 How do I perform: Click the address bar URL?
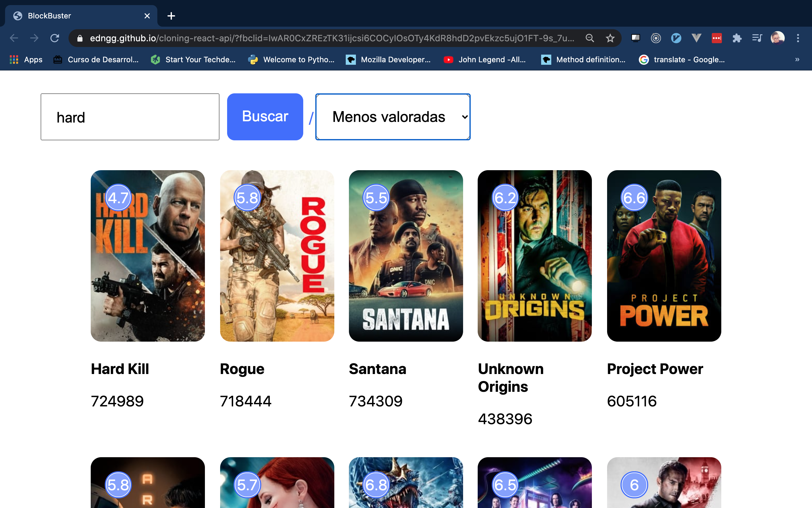tap(332, 38)
